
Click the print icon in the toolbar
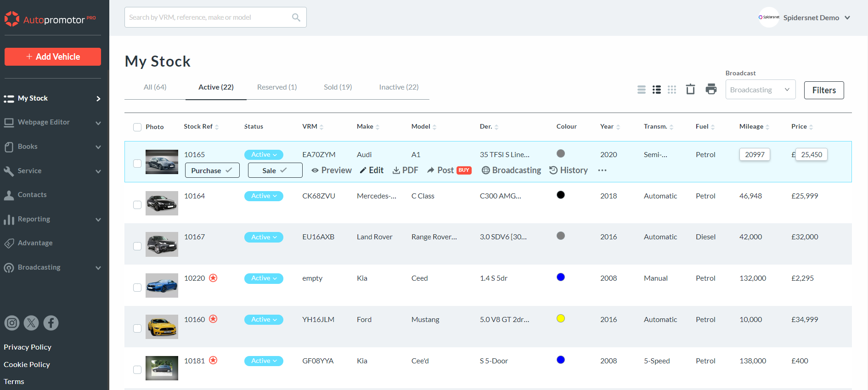711,89
